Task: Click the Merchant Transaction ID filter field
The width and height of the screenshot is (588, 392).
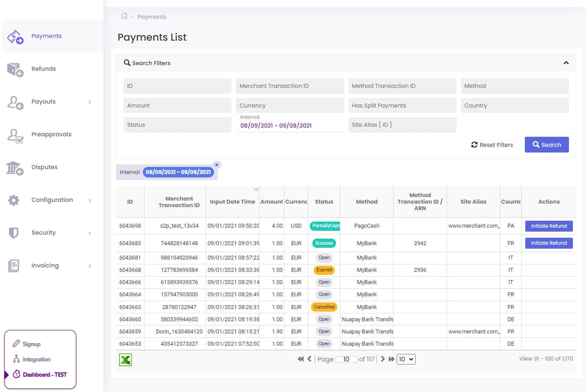Action: coord(290,86)
